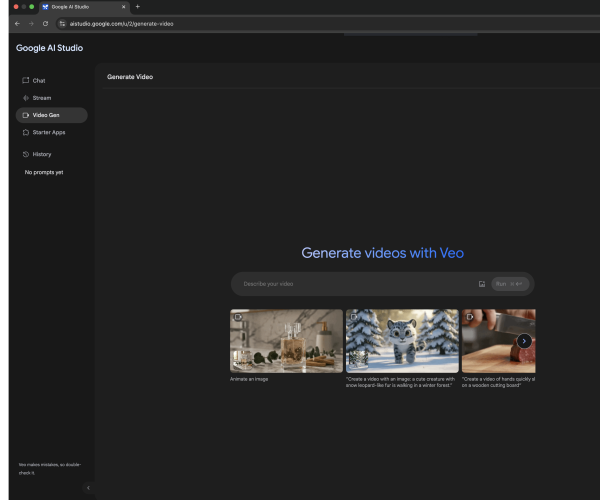Go back with the browser back arrow

[x=17, y=24]
